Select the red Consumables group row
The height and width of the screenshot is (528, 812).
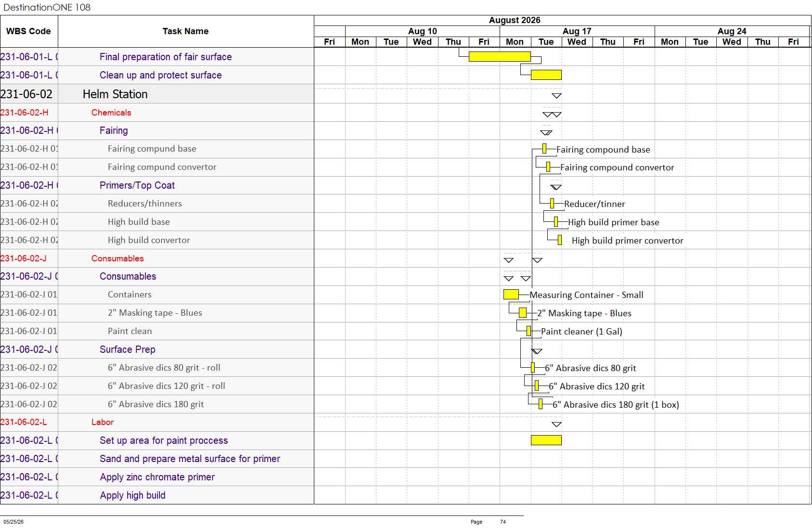click(x=157, y=258)
